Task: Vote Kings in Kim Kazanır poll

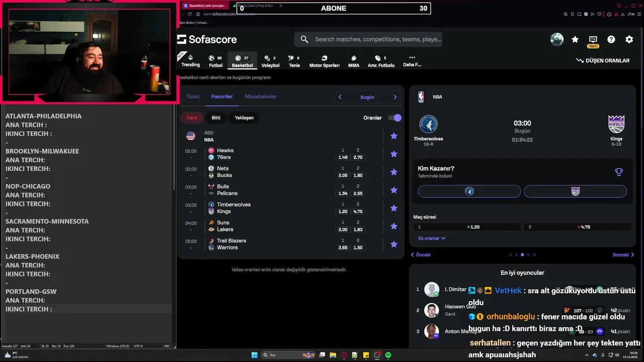Action: tap(576, 191)
